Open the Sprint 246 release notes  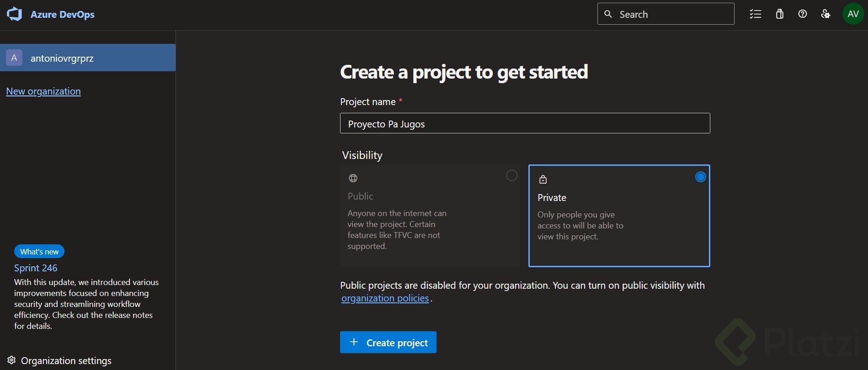(x=36, y=268)
